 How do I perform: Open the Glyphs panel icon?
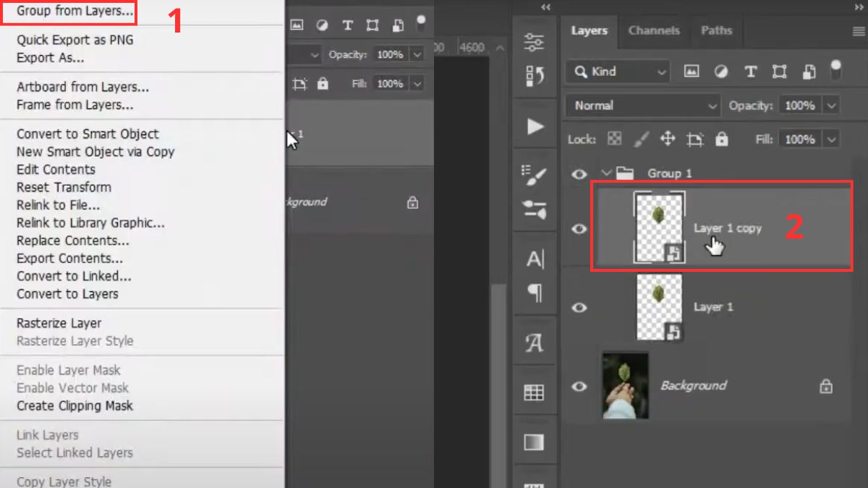535,343
